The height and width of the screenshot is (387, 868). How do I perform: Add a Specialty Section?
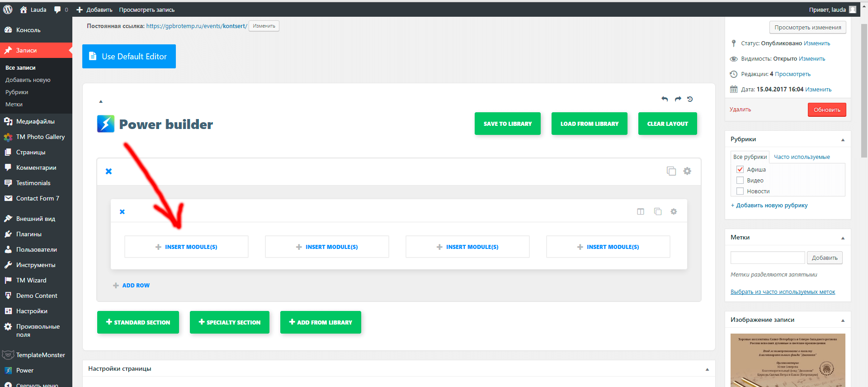(230, 322)
